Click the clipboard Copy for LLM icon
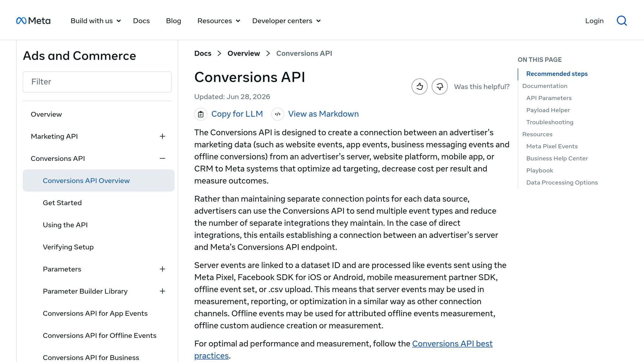This screenshot has height=362, width=644. click(201, 114)
